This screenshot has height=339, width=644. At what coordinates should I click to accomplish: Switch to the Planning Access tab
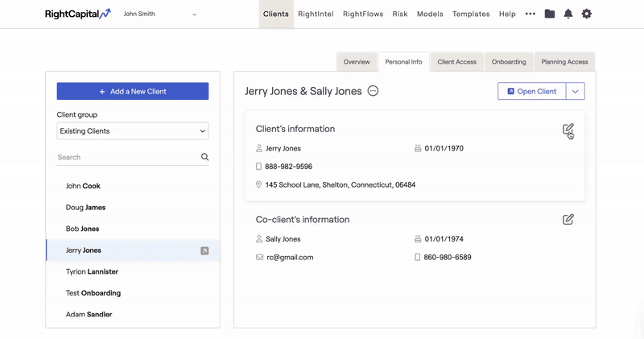point(564,62)
